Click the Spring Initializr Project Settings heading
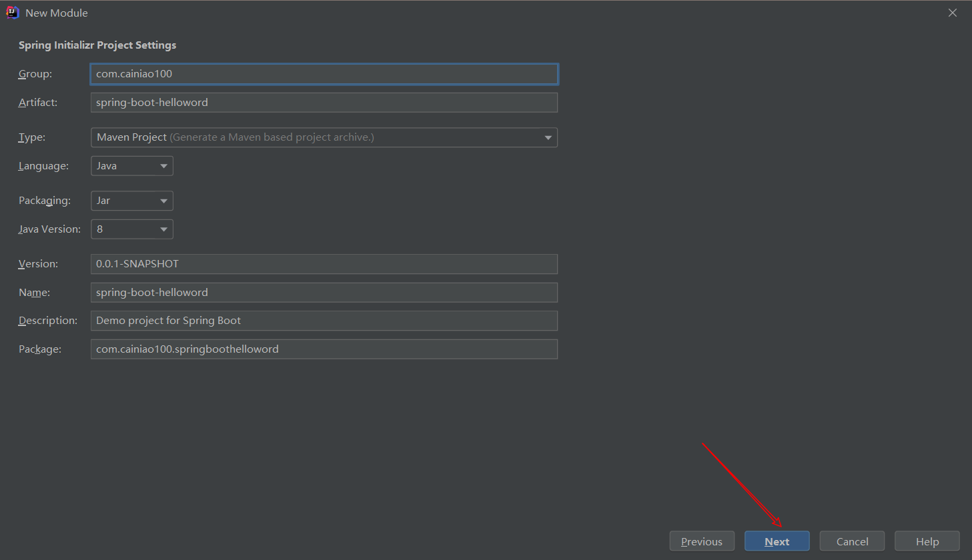972x560 pixels. click(x=97, y=45)
